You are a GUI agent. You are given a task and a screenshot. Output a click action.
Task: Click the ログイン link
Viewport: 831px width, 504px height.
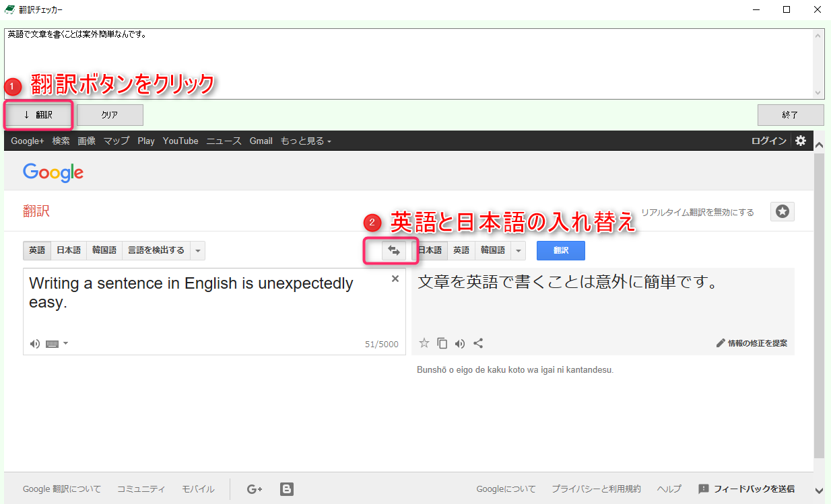pos(769,141)
